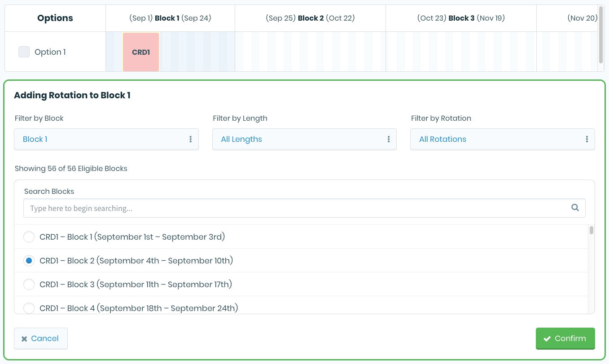Select CRD1 Block 3 September 11th radio button
This screenshot has width=609, height=364.
point(29,284)
